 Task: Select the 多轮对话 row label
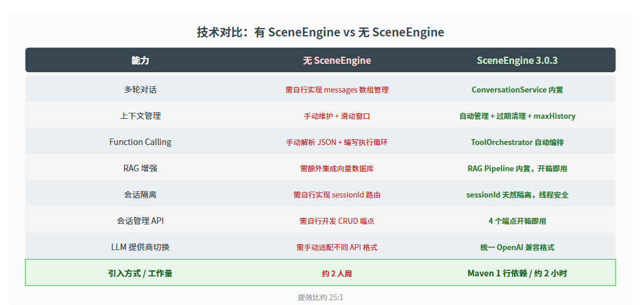pos(140,90)
